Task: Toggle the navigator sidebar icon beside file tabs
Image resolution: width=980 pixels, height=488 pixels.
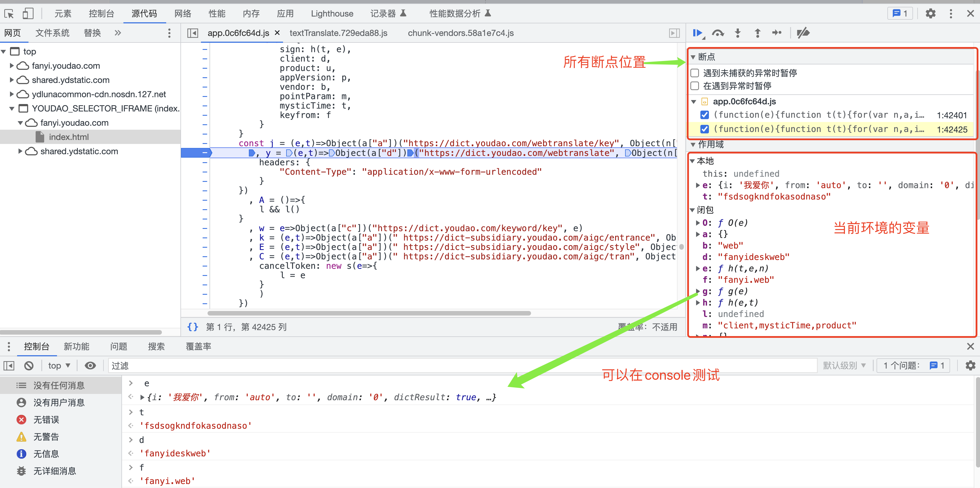Action: (x=192, y=33)
